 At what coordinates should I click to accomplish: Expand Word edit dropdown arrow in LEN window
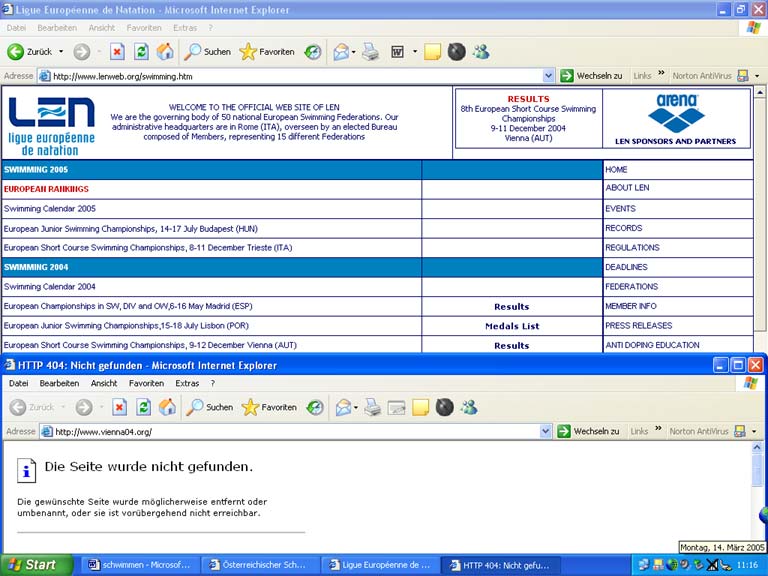pos(414,51)
